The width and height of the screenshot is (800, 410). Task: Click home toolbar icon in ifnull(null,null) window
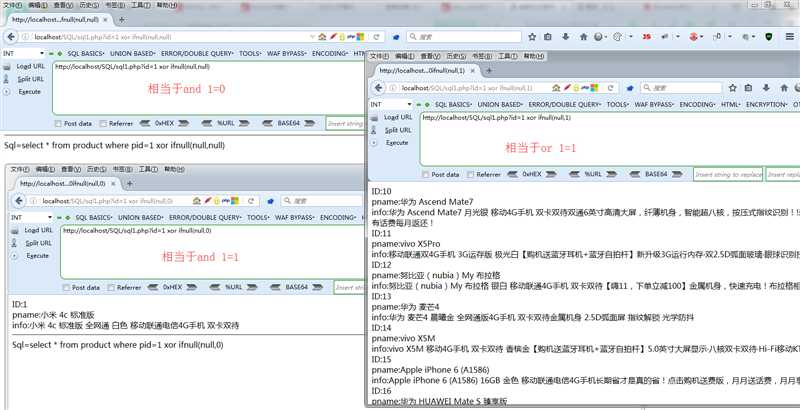(584, 37)
